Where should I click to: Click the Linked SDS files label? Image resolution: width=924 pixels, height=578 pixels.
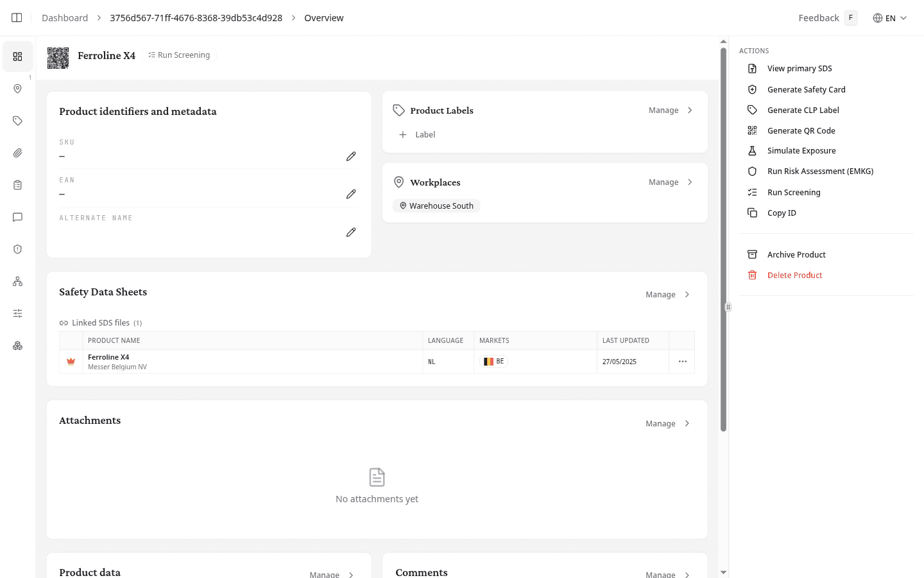pyautogui.click(x=101, y=323)
